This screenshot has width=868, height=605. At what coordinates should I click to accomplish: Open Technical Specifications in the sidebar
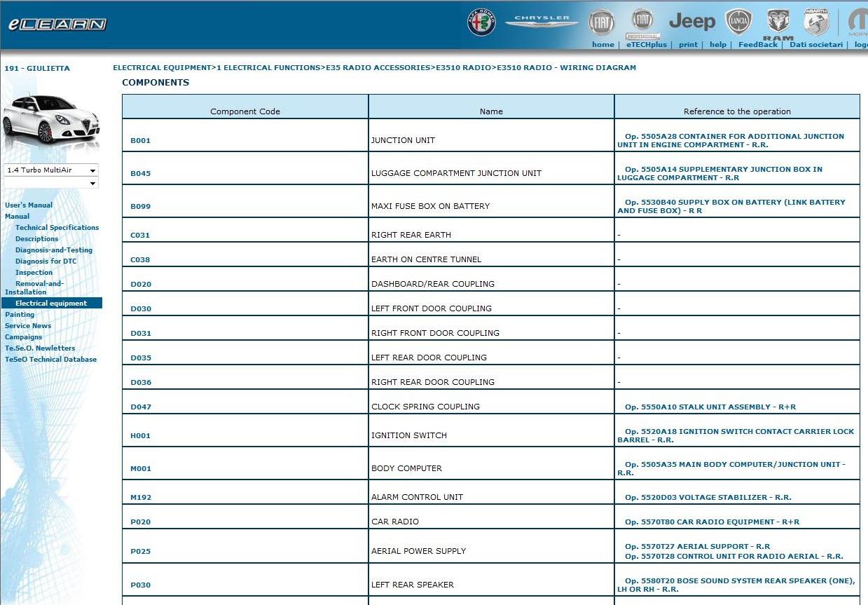(57, 228)
